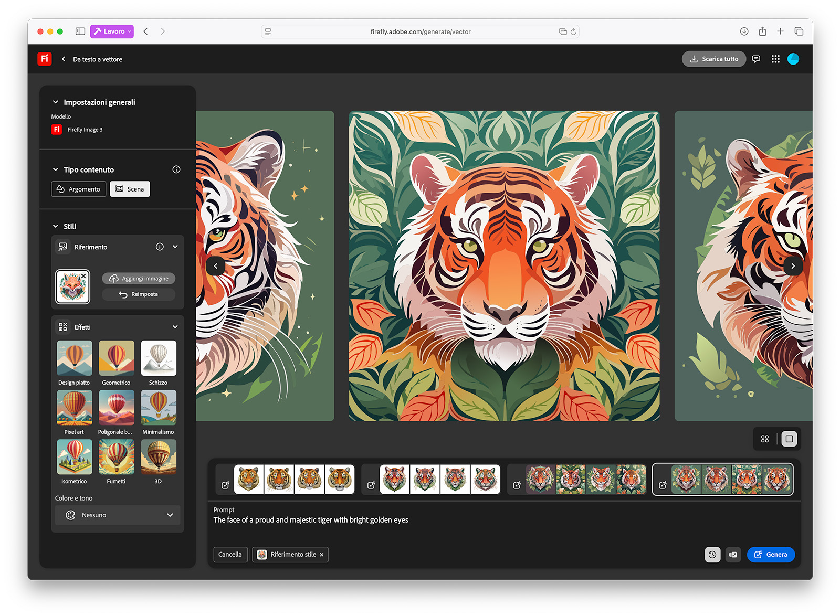Select the fox style reference thumbnail
Image resolution: width=840 pixels, height=616 pixels.
click(x=72, y=286)
